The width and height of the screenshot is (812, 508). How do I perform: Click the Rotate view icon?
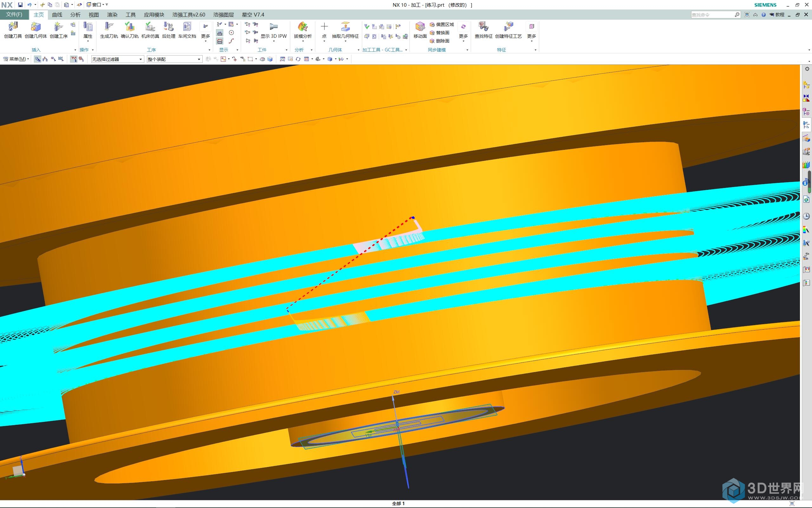[298, 59]
